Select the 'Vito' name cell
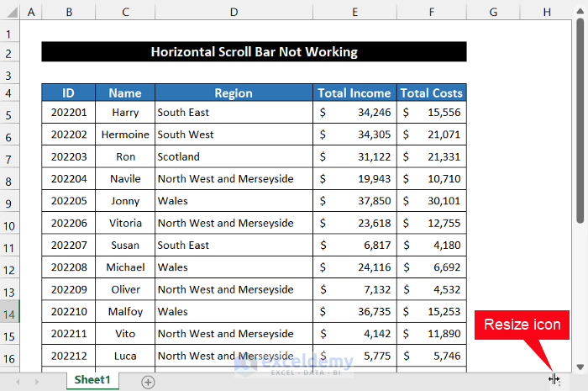The width and height of the screenshot is (588, 391). [125, 334]
